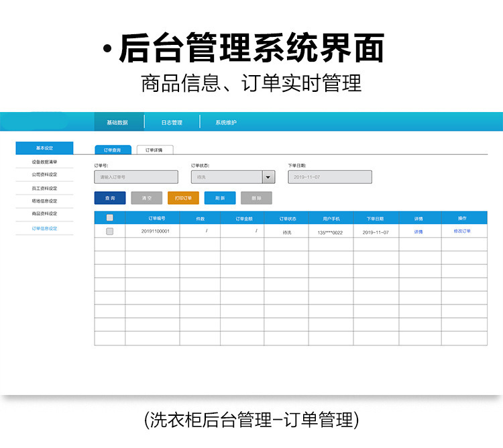The width and height of the screenshot is (503, 448).
Task: Select 商品资料设定 in the sidebar
Action: [x=44, y=213]
